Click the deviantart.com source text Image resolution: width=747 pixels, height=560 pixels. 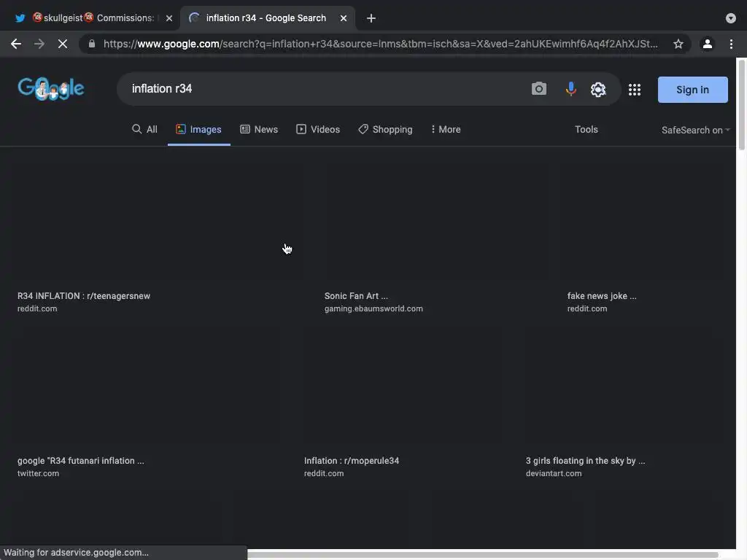[554, 473]
